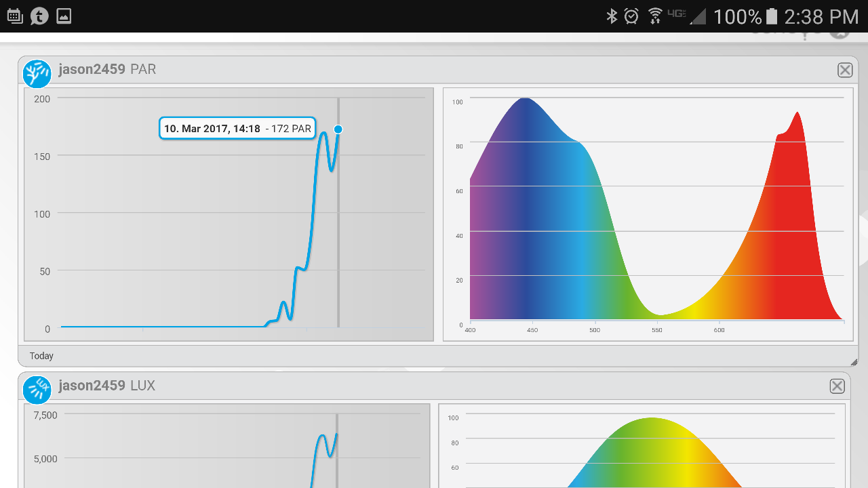The height and width of the screenshot is (488, 868).
Task: Click the PAR widget plant icon
Action: click(x=37, y=73)
